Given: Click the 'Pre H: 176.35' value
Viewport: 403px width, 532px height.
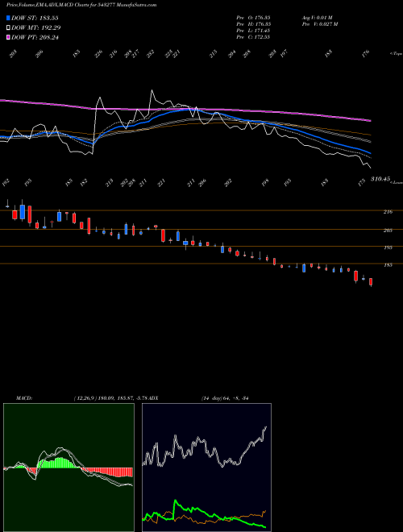Looking at the screenshot, I should [x=253, y=24].
